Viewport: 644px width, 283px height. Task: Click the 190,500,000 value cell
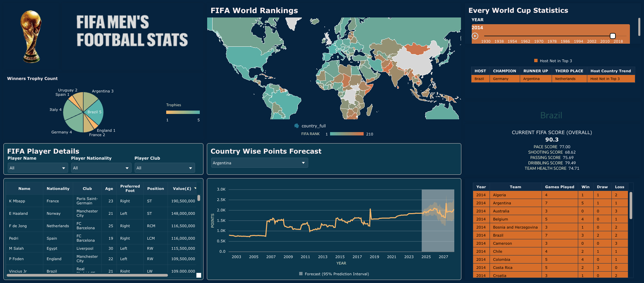(x=183, y=201)
